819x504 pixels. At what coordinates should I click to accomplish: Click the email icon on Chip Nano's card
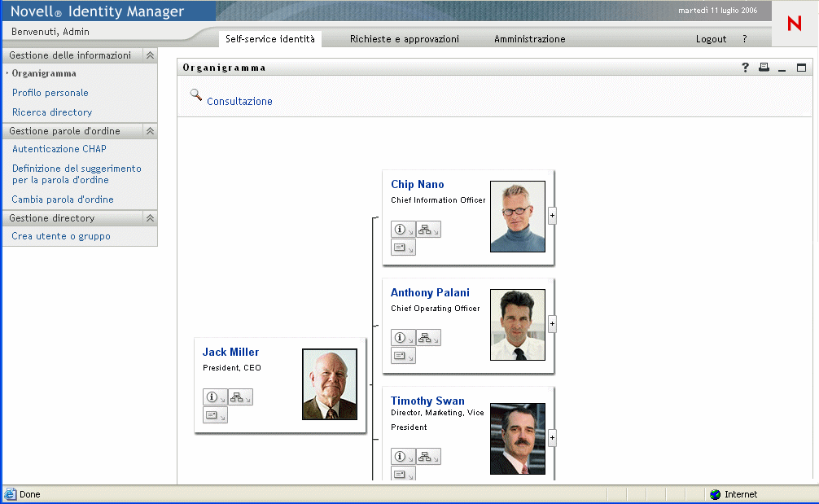point(403,247)
